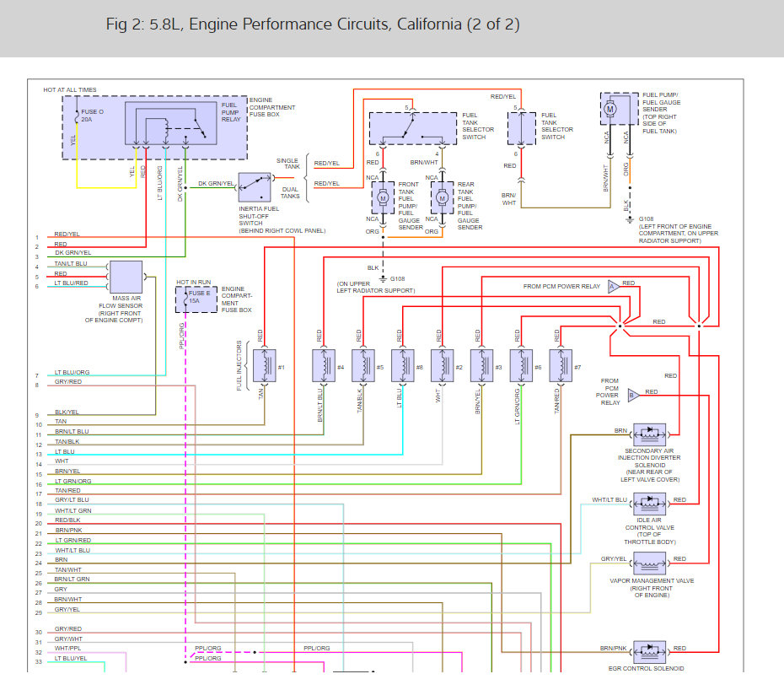Select the EGR CONTROL SOLENOID caption
The width and height of the screenshot is (784, 690).
[x=646, y=668]
